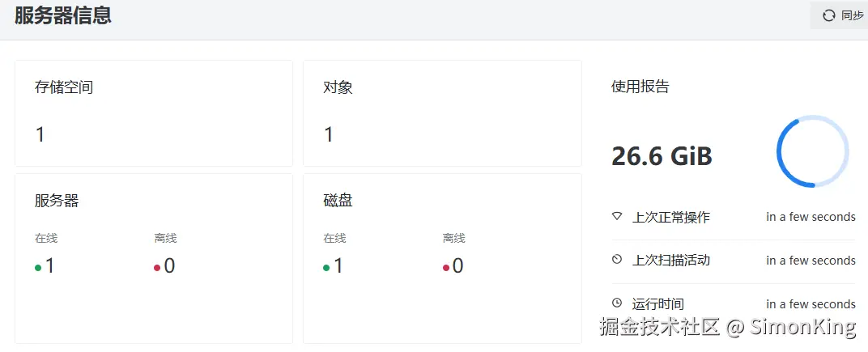This screenshot has height=352, width=868.
Task: Click the 磁盘 card heading
Action: [338, 201]
